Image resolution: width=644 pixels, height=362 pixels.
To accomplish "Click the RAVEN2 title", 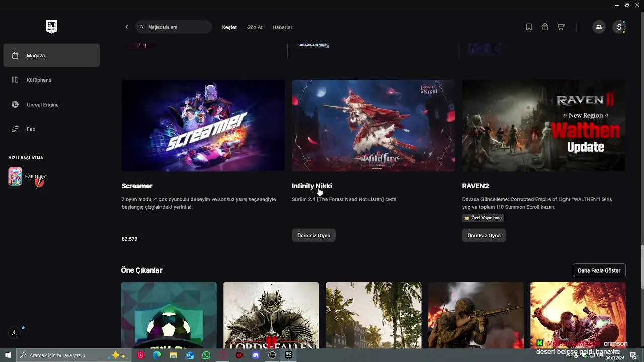I will click(475, 186).
